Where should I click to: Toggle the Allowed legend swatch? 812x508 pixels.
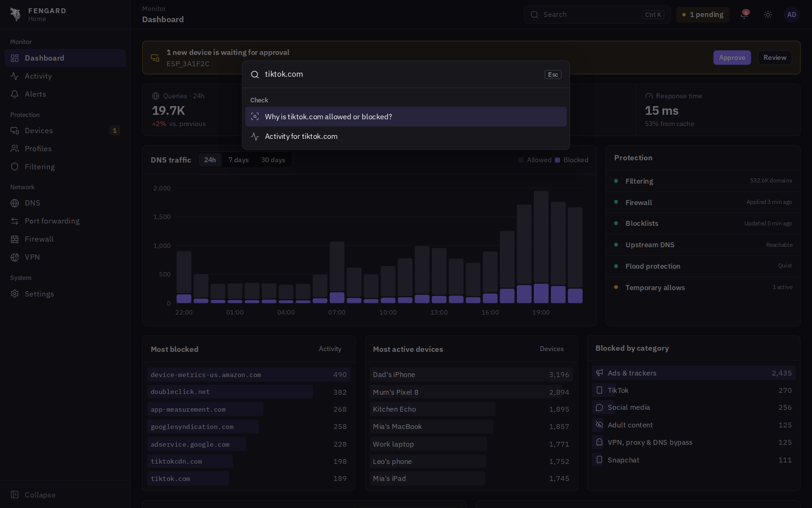[521, 160]
